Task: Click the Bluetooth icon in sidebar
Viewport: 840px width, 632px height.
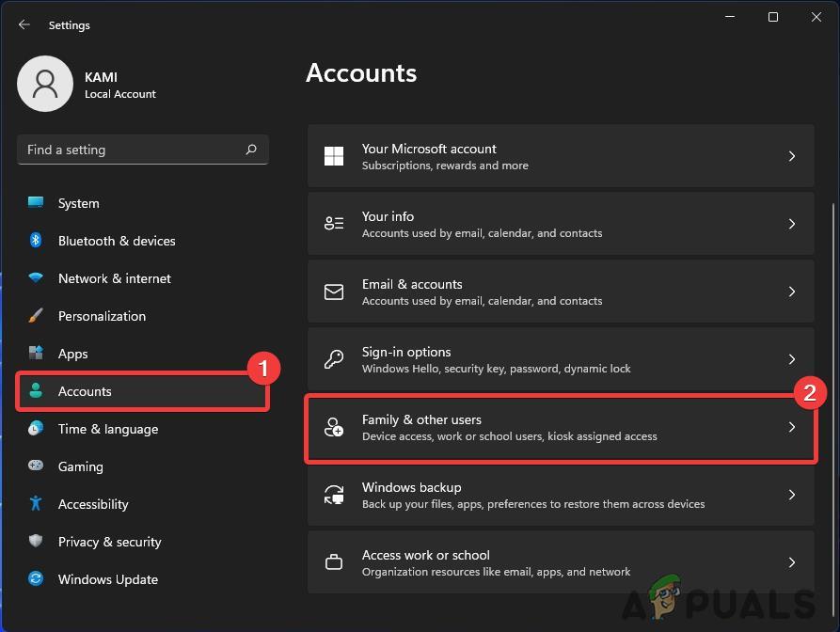Action: click(36, 241)
